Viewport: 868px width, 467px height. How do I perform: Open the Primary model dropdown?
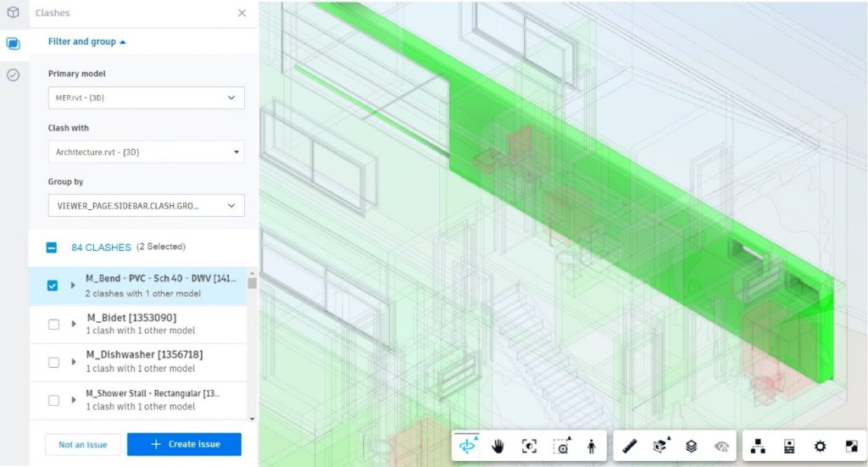[x=146, y=97]
